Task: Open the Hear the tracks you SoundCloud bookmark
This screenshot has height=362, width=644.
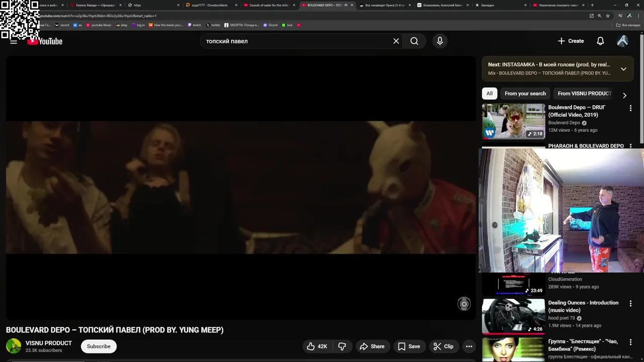Action: [166, 25]
